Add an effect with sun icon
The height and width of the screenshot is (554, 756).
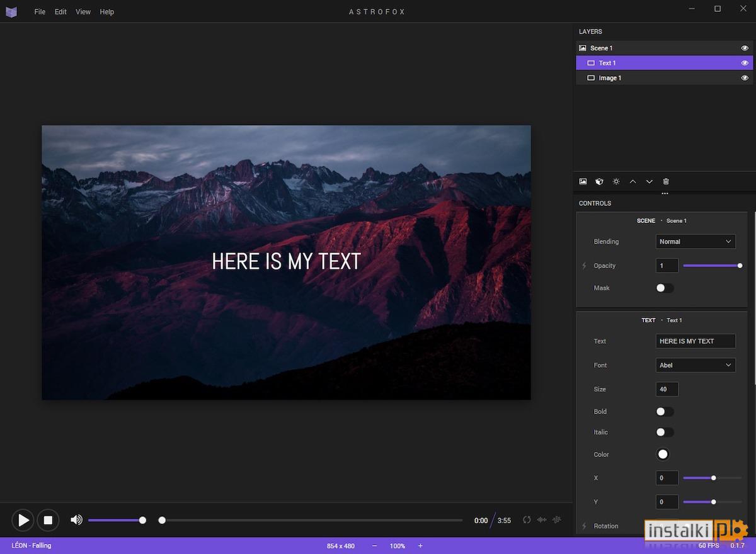pyautogui.click(x=616, y=181)
